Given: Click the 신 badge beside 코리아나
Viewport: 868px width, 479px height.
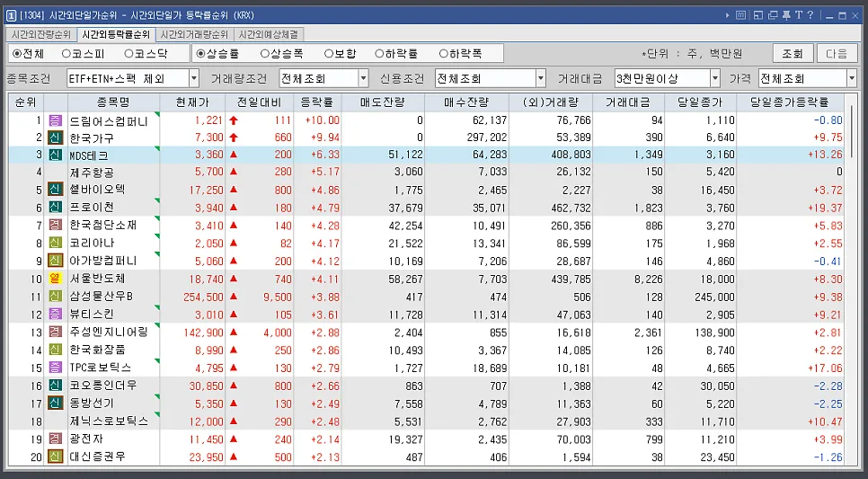Looking at the screenshot, I should click(x=55, y=244).
